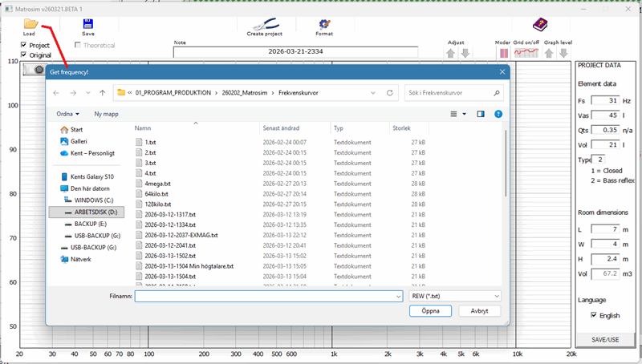Viewport: 642px width, 364px height.
Task: Go forward in file dialog
Action: point(73,93)
